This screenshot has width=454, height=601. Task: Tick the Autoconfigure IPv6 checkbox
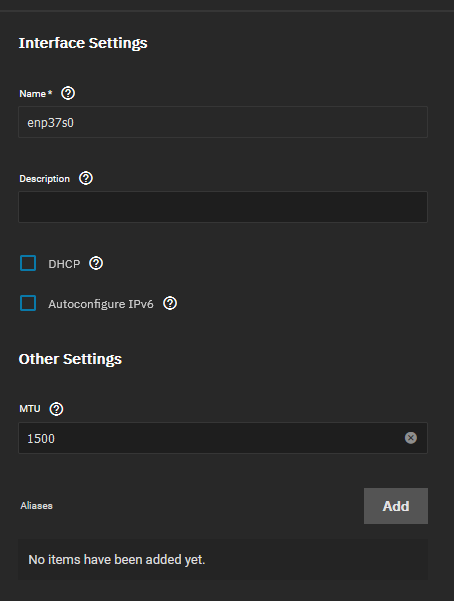tap(28, 303)
